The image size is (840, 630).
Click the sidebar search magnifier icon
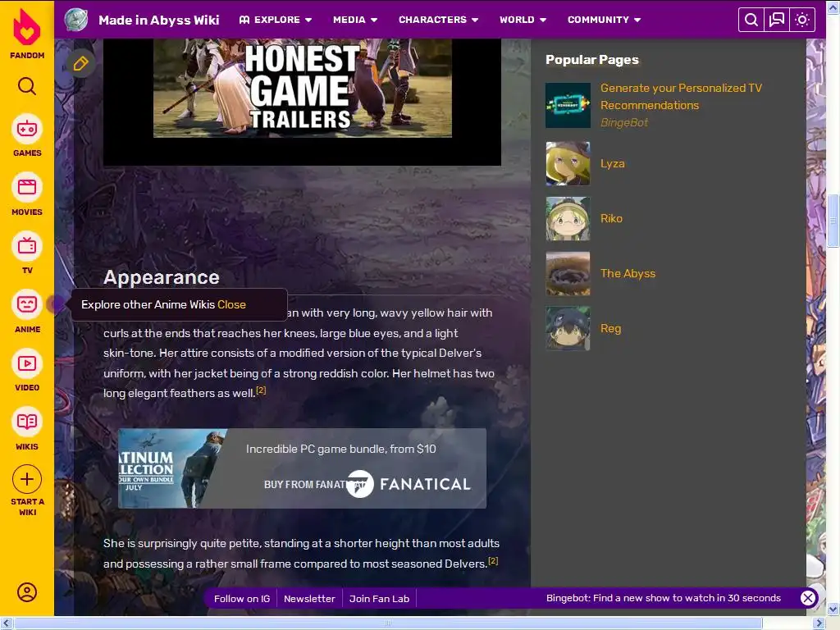27,85
